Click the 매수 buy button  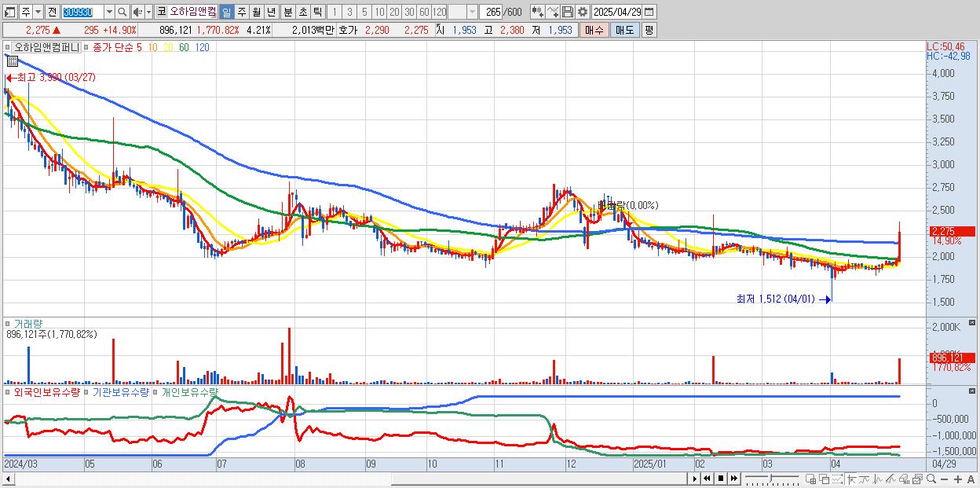(x=594, y=30)
